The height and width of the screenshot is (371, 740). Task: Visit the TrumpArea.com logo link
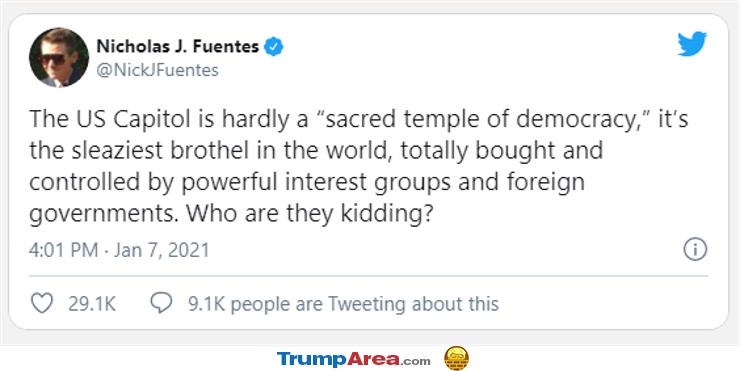click(353, 359)
